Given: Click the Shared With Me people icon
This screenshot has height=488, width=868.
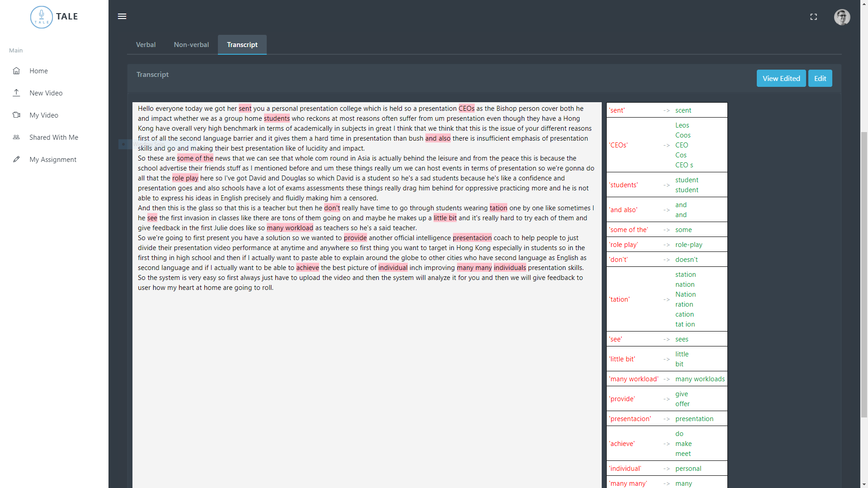Looking at the screenshot, I should tap(16, 137).
